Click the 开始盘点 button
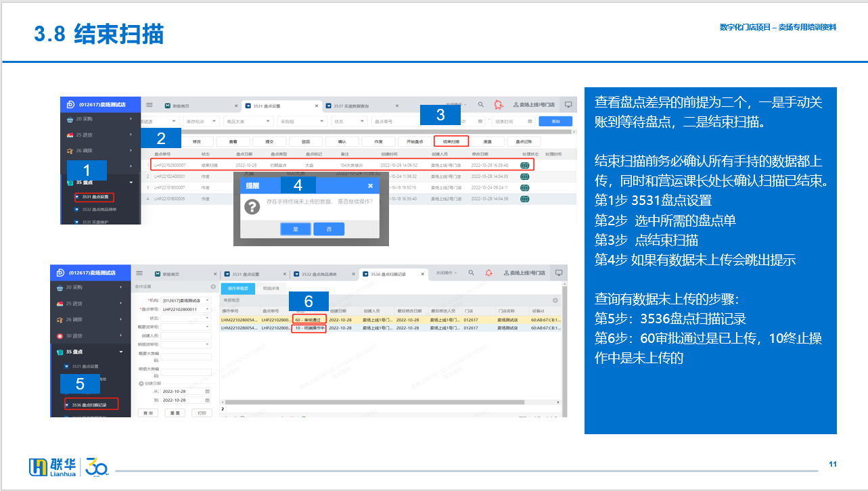Viewport: 868px width, 491px height. 415,142
